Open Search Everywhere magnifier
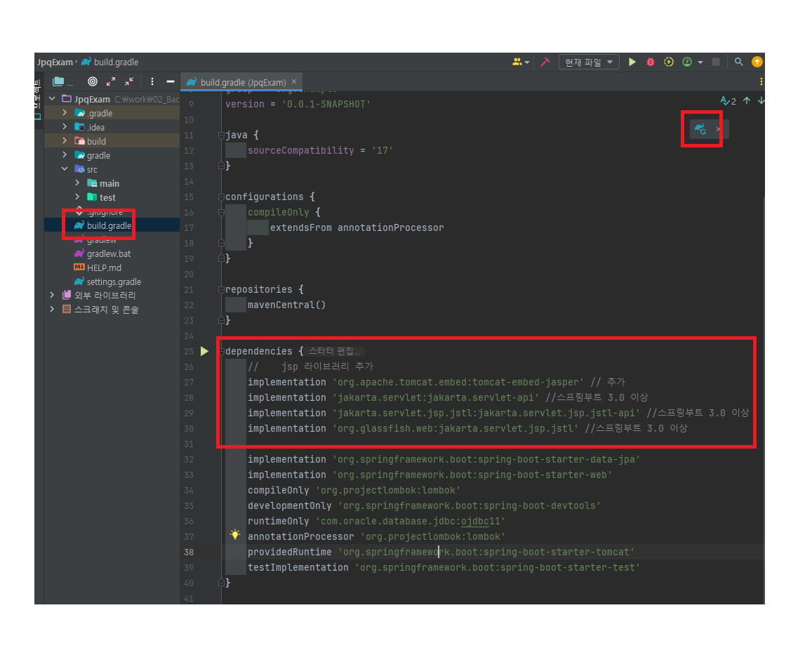This screenshot has width=812, height=669. [738, 62]
